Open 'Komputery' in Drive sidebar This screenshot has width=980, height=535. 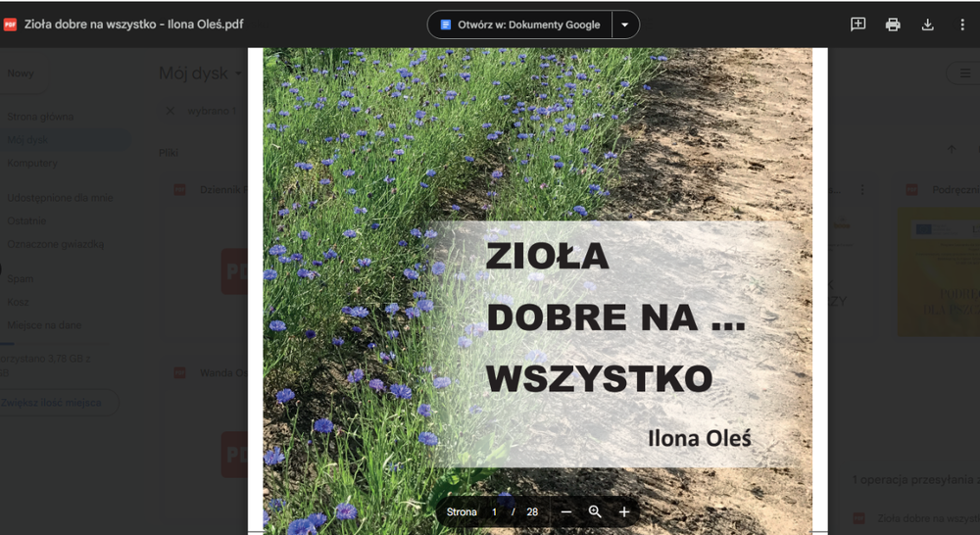[x=32, y=163]
